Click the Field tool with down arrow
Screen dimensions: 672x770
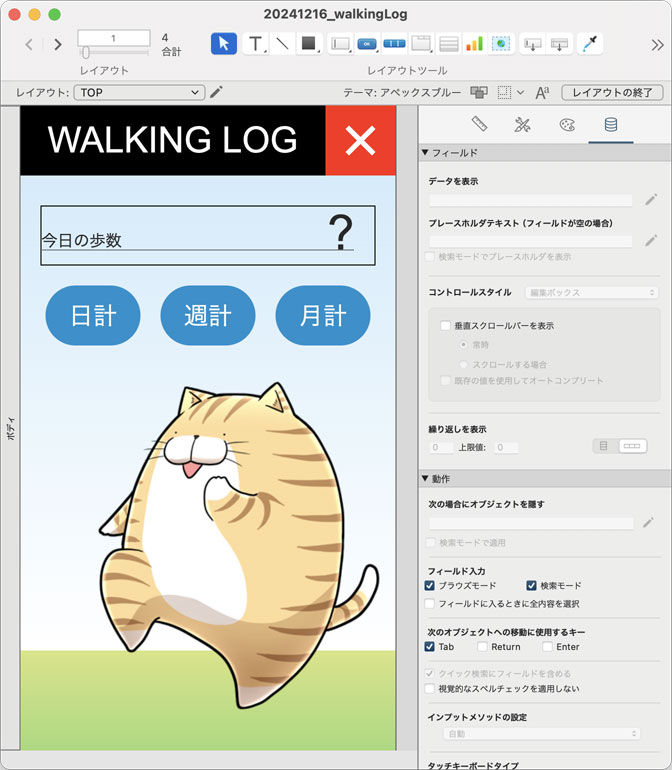(532, 44)
